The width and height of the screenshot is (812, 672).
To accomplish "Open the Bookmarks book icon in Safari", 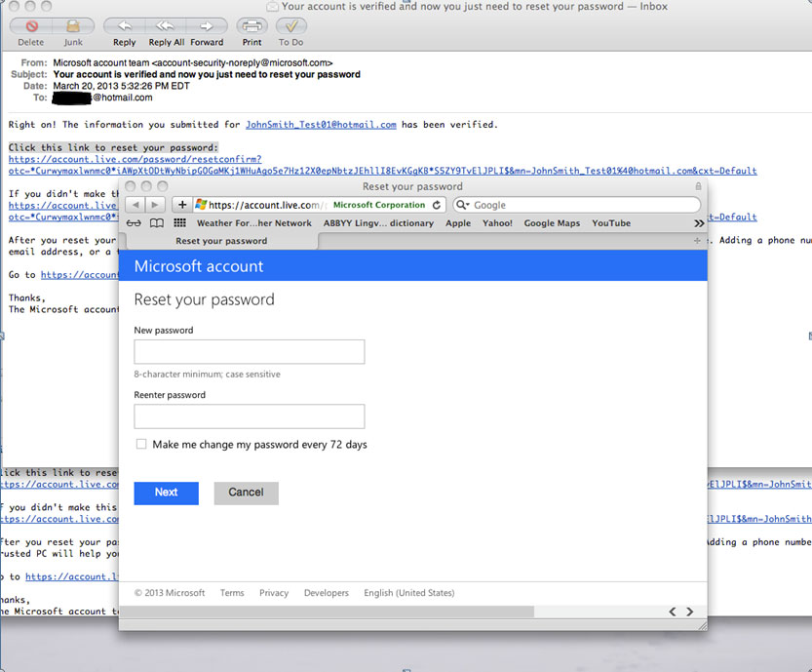I will point(157,223).
